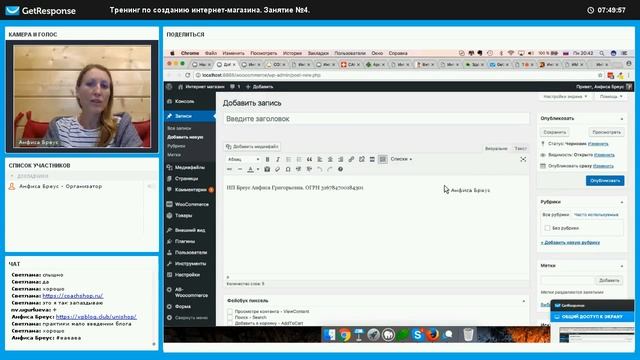Open Skype from the macOS dock
Image resolution: width=640 pixels, height=360 pixels.
417,335
